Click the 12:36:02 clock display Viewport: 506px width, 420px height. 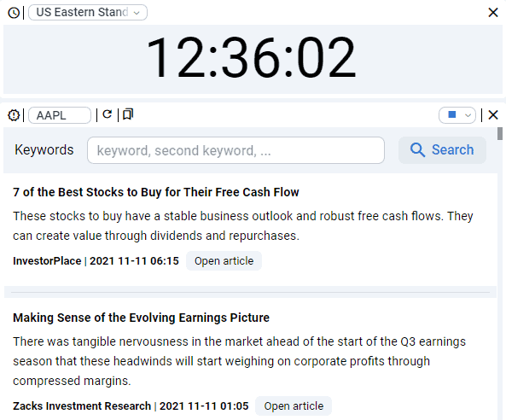point(251,57)
